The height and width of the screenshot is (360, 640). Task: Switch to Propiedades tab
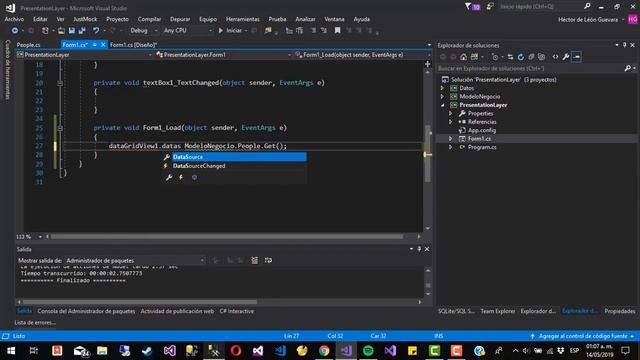coord(620,311)
